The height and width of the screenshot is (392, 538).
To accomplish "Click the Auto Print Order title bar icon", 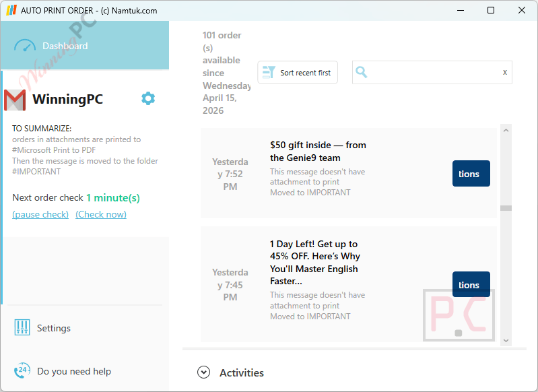I will tap(11, 10).
